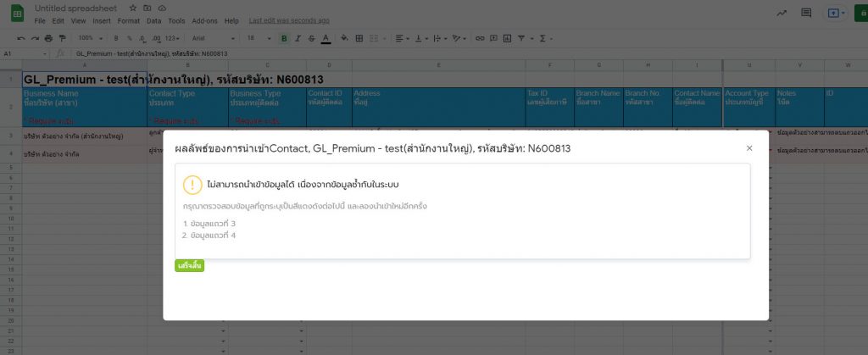Click the Create a filter icon
The image size is (868, 355).
[521, 38]
